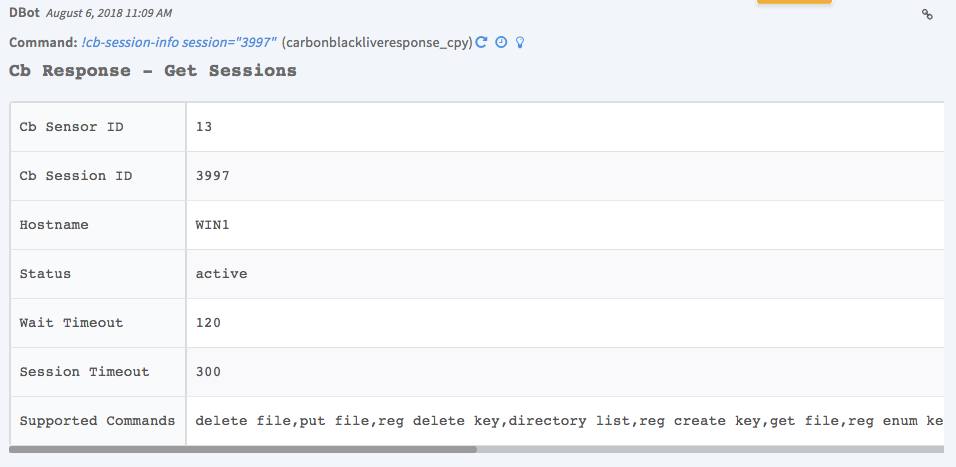Click the clock schedule icon
The image size is (956, 467).
[x=501, y=43]
